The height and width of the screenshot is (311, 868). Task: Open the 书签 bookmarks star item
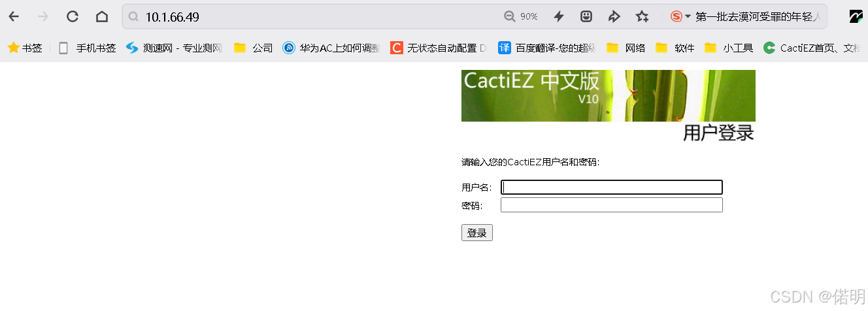[25, 48]
